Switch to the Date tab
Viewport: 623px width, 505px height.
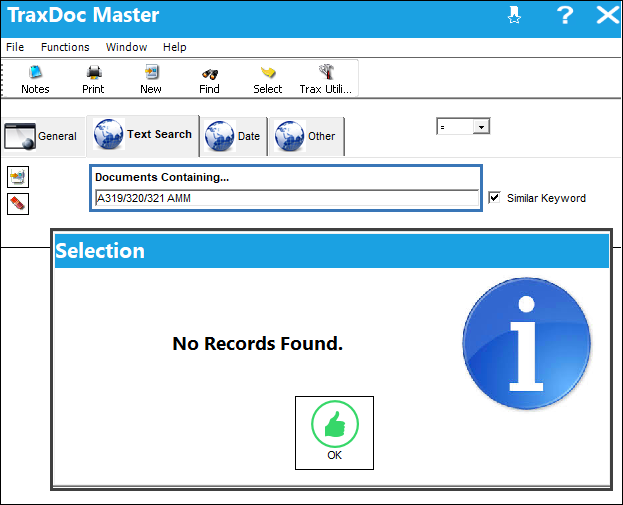click(233, 136)
